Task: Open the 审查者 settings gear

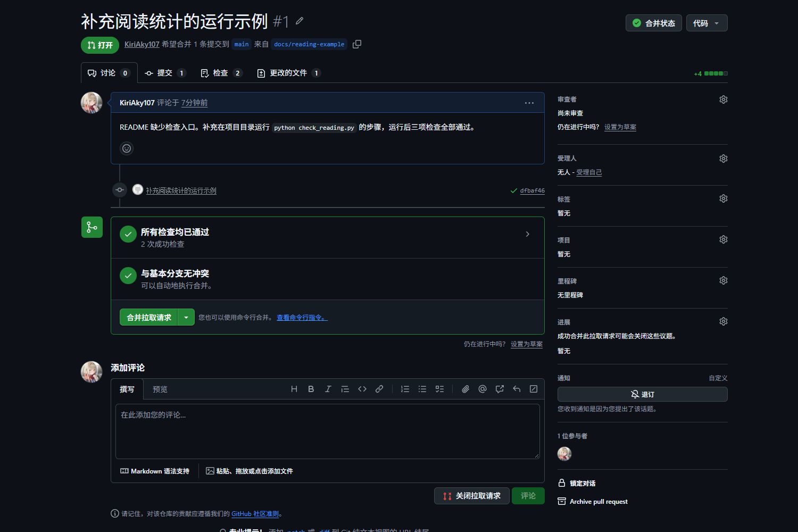Action: coord(723,99)
